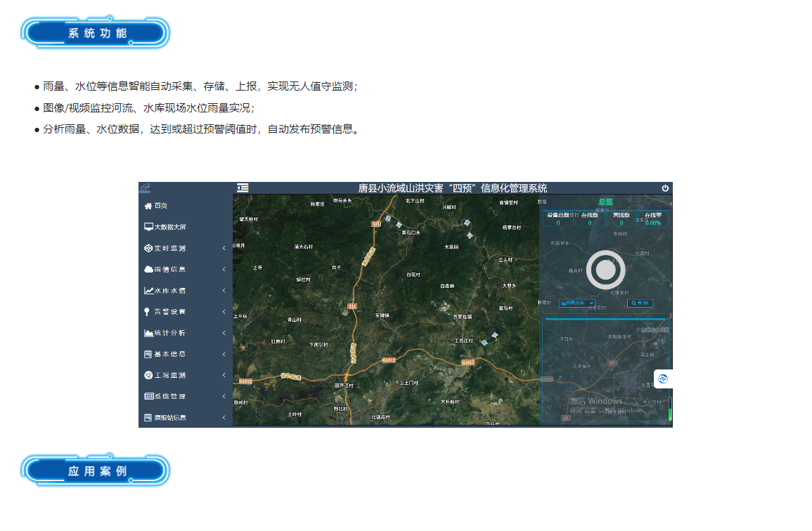Select the line chart icon for 水库水情
The width and height of the screenshot is (812, 531).
point(148,291)
